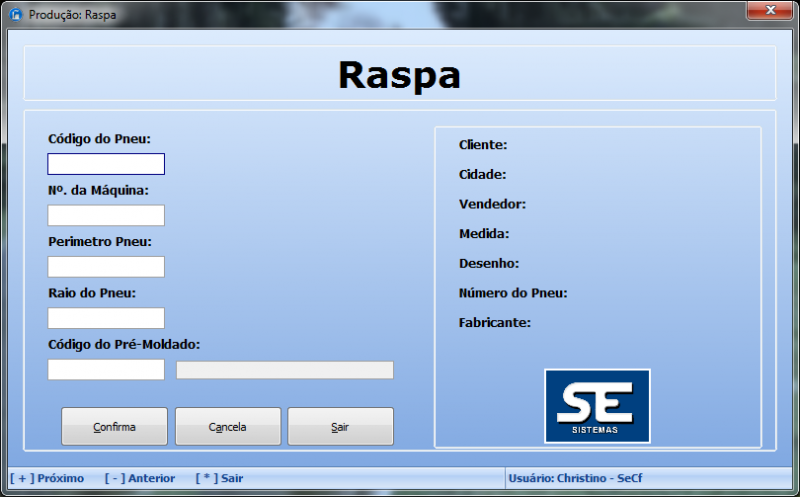Select the Perimetro Pneu text field
Image resolution: width=800 pixels, height=497 pixels.
pyautogui.click(x=106, y=267)
